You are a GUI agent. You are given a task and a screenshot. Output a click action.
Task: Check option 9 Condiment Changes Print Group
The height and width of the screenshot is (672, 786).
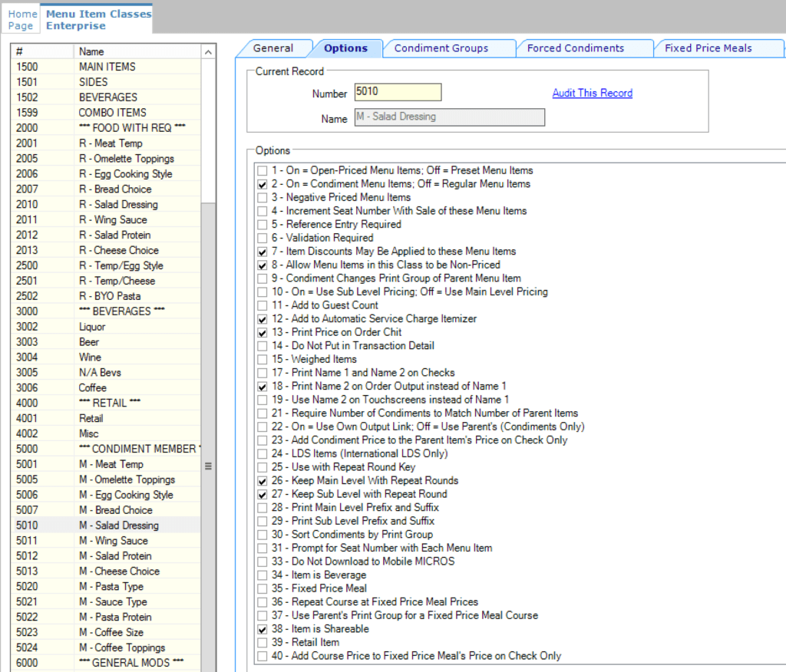(263, 278)
